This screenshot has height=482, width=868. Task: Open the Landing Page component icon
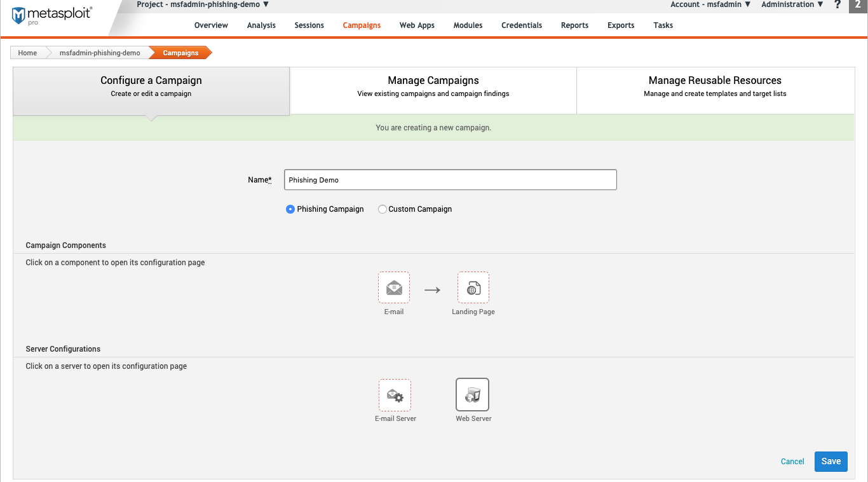tap(473, 288)
